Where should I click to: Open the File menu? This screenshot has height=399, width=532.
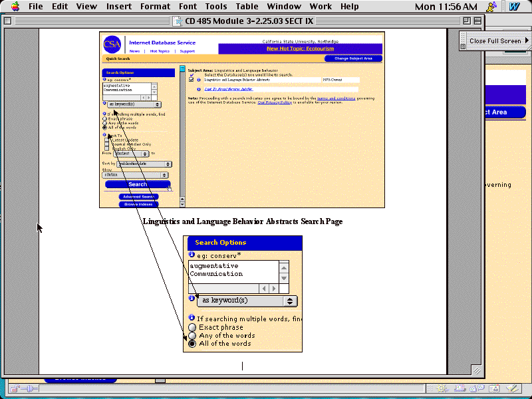tap(36, 7)
